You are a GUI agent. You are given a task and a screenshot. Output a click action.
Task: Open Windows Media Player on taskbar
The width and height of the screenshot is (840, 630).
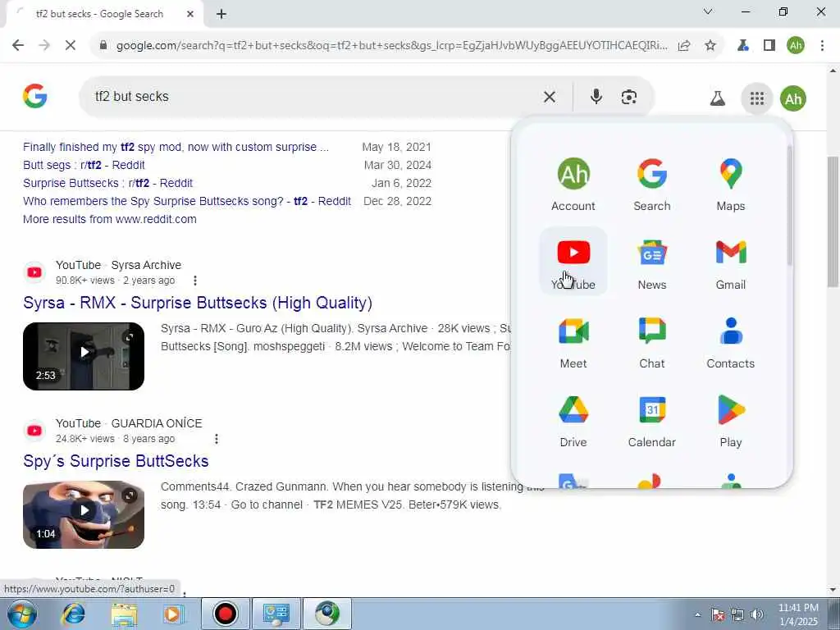pyautogui.click(x=173, y=614)
